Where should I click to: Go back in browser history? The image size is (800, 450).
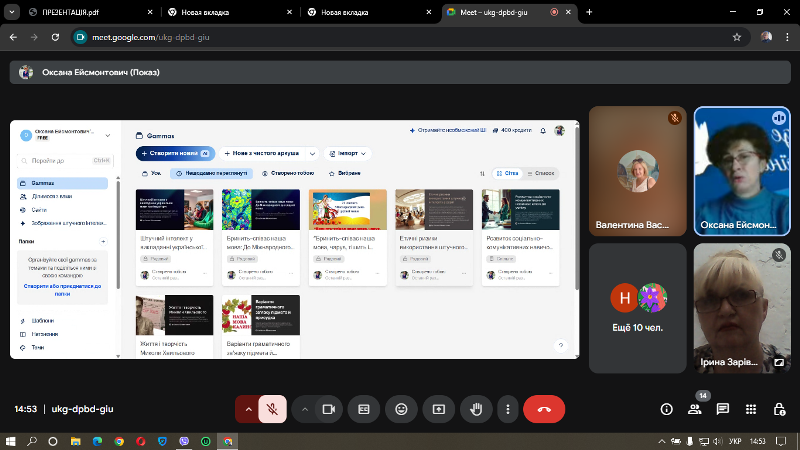tap(13, 37)
